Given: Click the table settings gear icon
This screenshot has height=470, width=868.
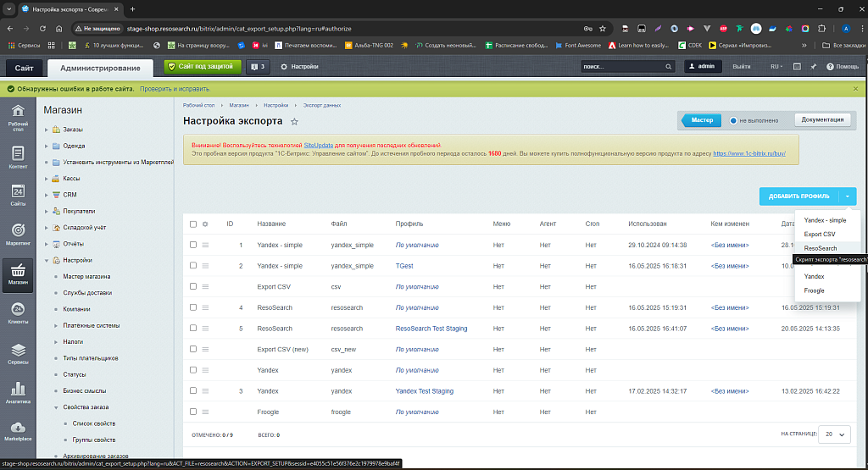Looking at the screenshot, I should click(205, 224).
